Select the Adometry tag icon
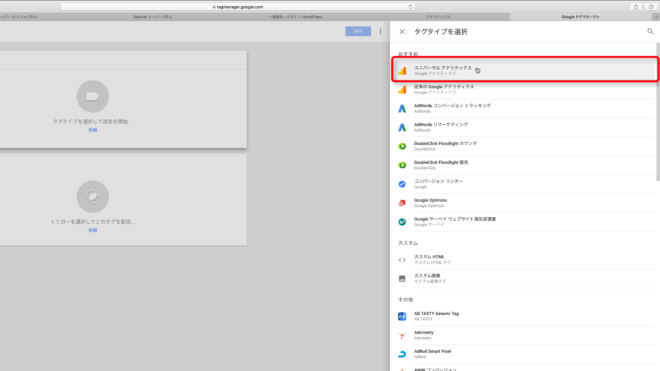This screenshot has height=371, width=660. (402, 335)
